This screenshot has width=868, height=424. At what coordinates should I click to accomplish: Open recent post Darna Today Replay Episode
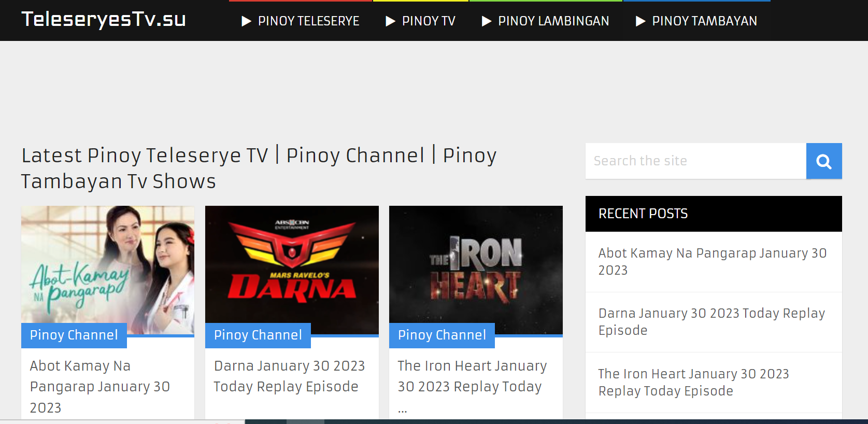712,322
